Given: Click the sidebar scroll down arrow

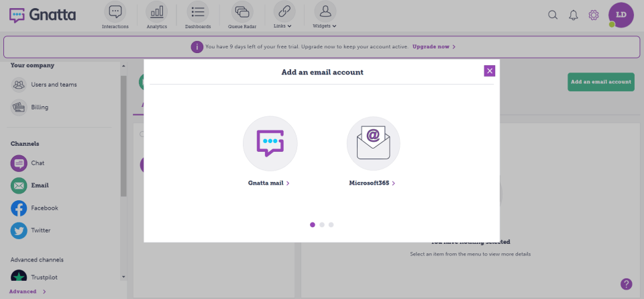Looking at the screenshot, I should coord(123,277).
